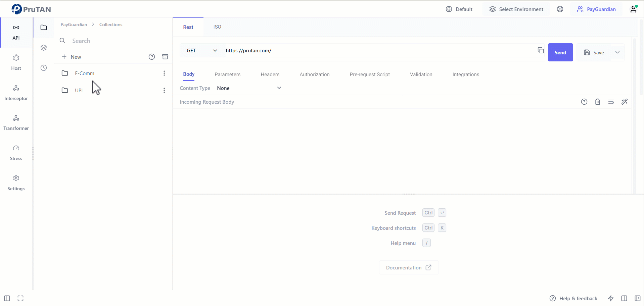Image resolution: width=644 pixels, height=306 pixels.
Task: Open the Content Type None dropdown
Action: pos(249,88)
